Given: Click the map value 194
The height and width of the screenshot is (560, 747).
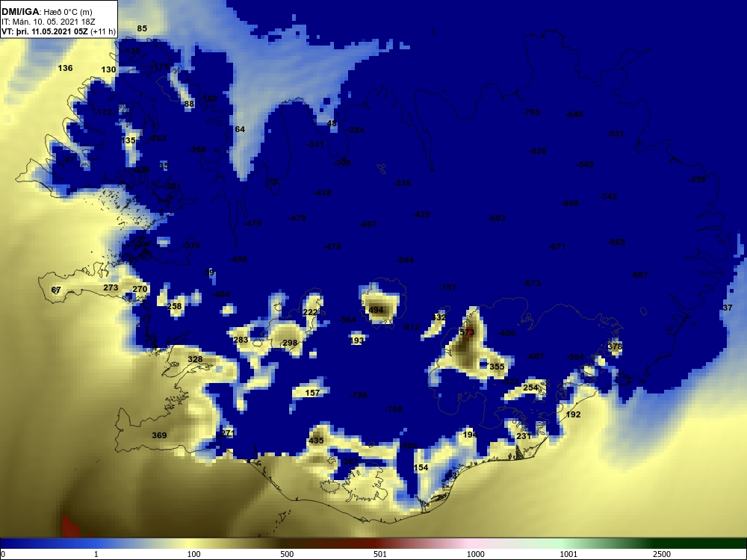Looking at the screenshot, I should point(470,435).
